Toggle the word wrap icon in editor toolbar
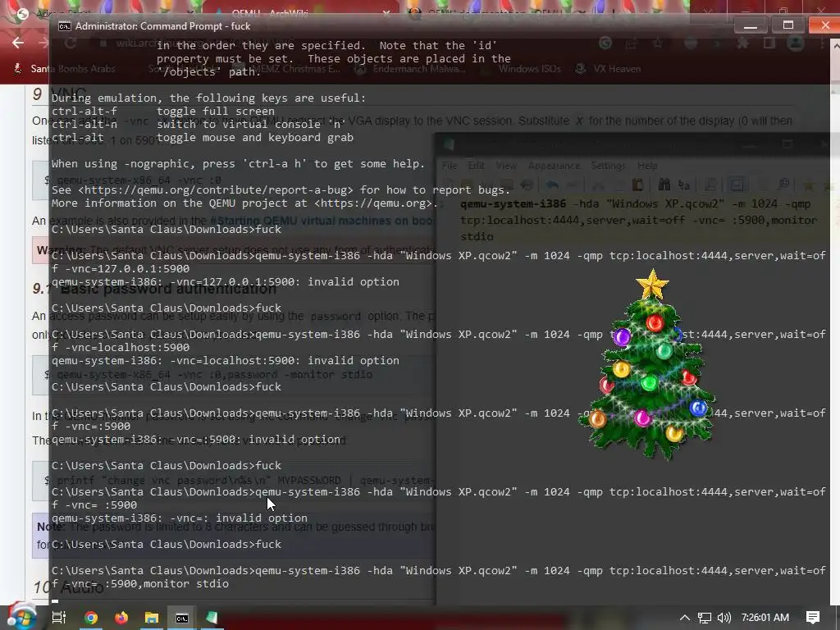This screenshot has width=840, height=630. click(x=737, y=185)
